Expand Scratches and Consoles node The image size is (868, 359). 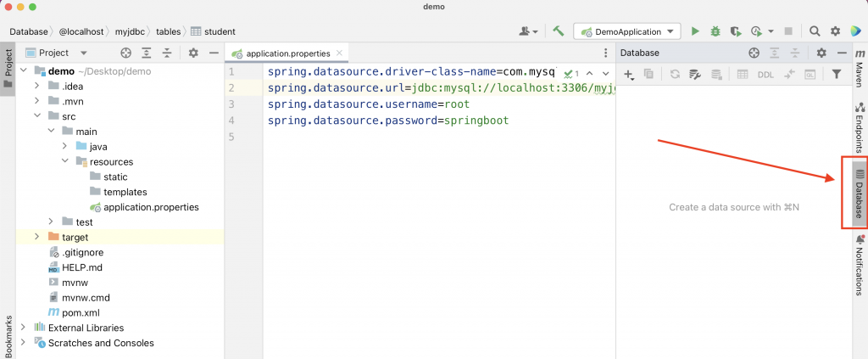(23, 342)
